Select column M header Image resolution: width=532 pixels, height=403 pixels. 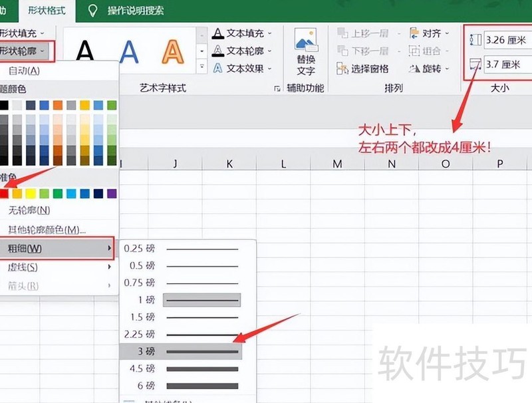coord(338,164)
